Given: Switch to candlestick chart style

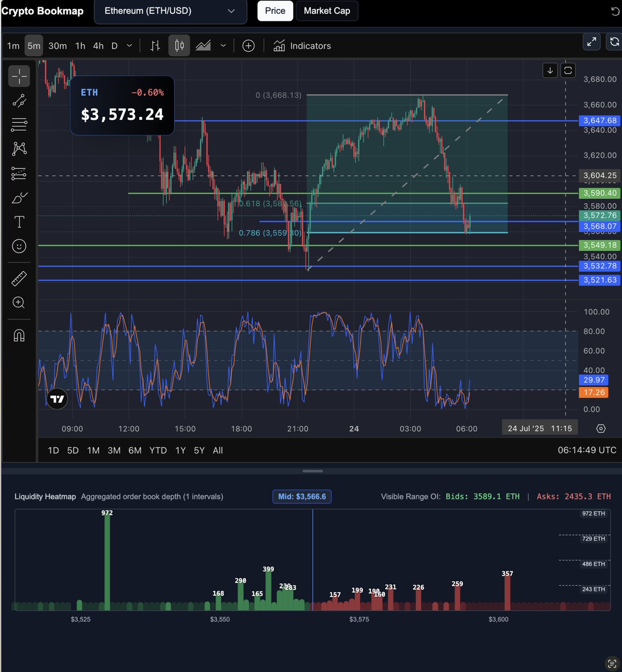Looking at the screenshot, I should (x=179, y=46).
